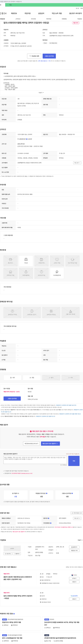Click 새창보기 on the saramin listing

(74, 599)
